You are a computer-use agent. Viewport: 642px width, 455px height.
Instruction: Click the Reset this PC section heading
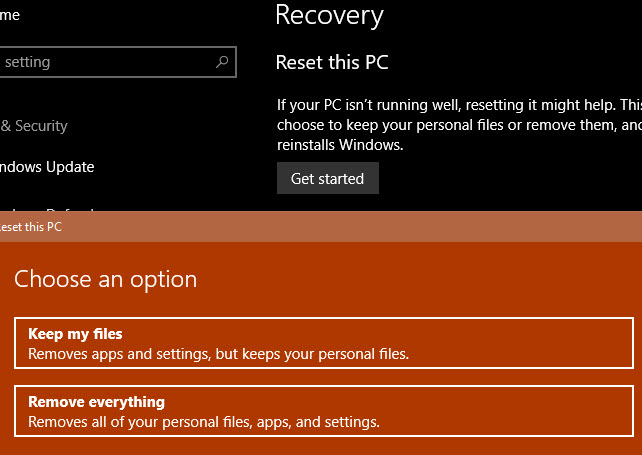(332, 63)
